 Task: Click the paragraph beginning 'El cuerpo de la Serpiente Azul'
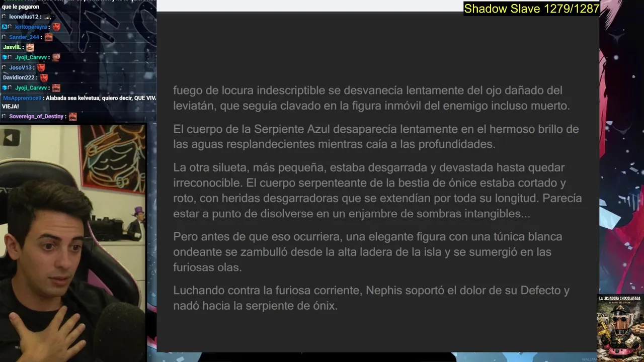[376, 137]
